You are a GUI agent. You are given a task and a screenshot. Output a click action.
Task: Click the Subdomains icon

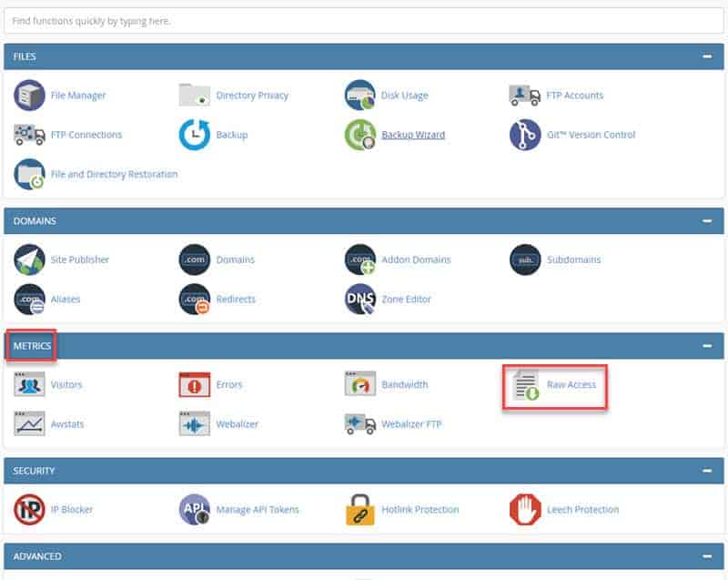pos(525,259)
